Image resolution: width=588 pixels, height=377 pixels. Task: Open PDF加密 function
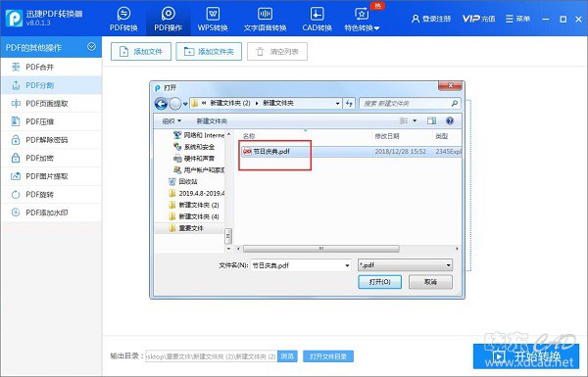point(51,158)
